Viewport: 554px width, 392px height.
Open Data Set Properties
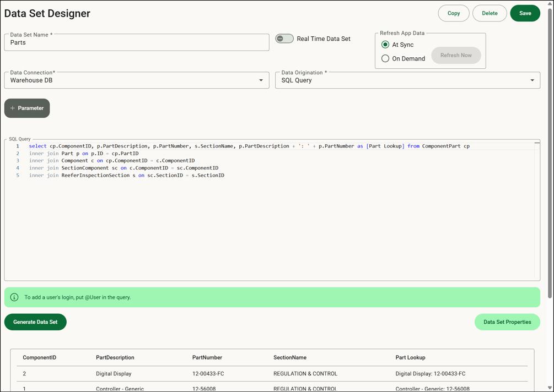[507, 322]
